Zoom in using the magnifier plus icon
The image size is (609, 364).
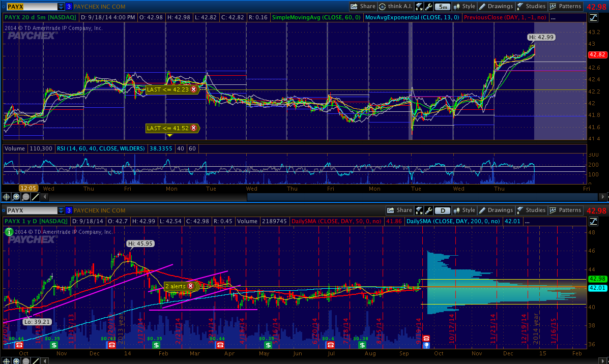click(16, 197)
